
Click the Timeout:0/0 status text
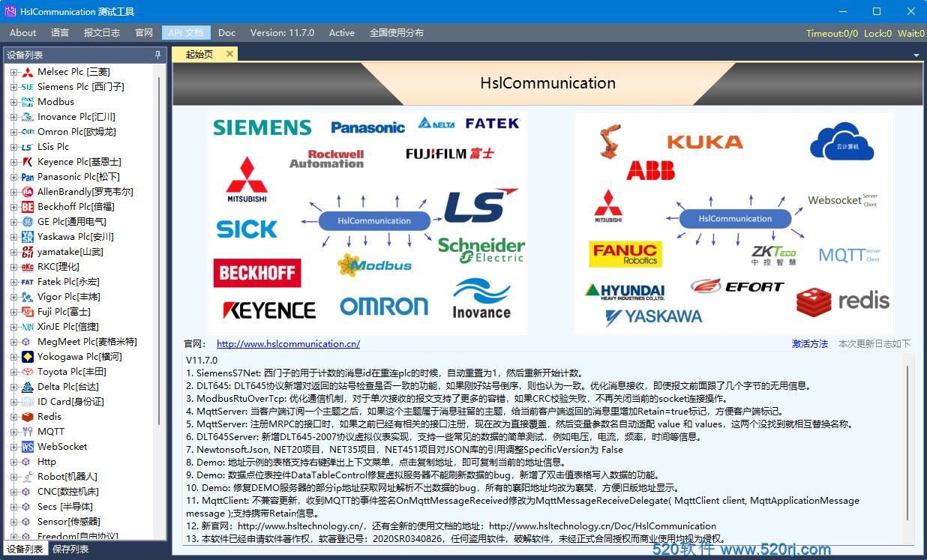pos(832,33)
